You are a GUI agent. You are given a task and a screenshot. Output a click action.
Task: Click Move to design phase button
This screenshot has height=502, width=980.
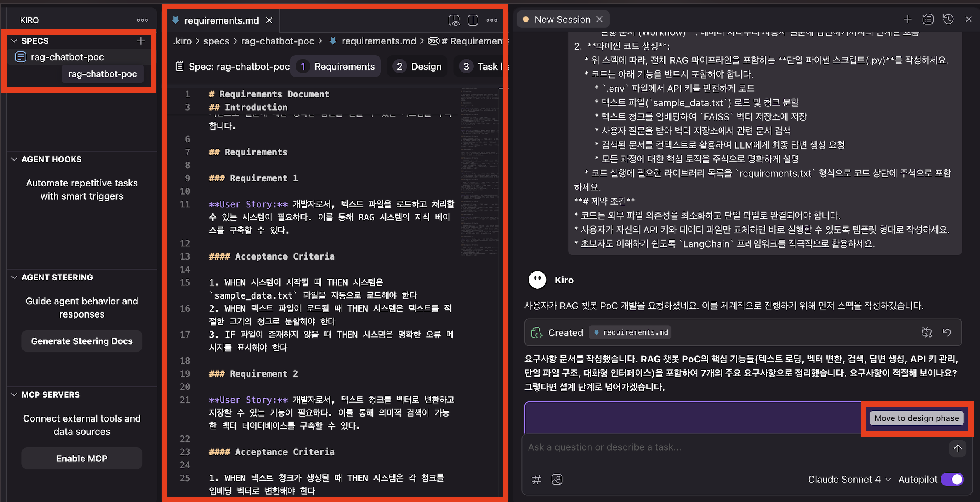(916, 418)
